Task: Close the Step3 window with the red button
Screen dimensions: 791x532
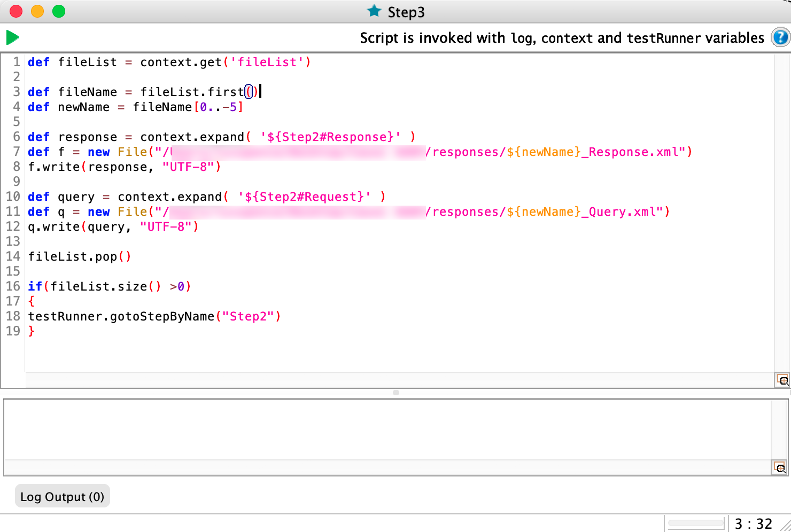Action: click(16, 11)
